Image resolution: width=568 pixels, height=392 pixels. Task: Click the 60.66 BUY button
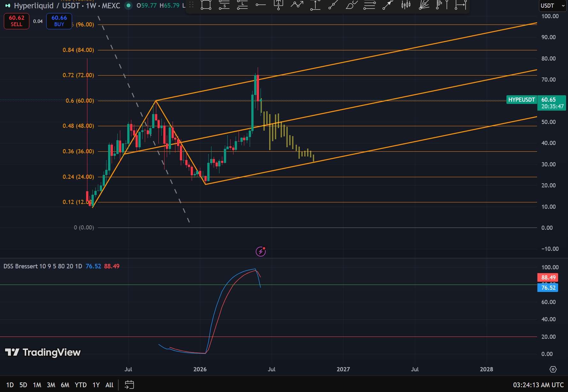[59, 21]
